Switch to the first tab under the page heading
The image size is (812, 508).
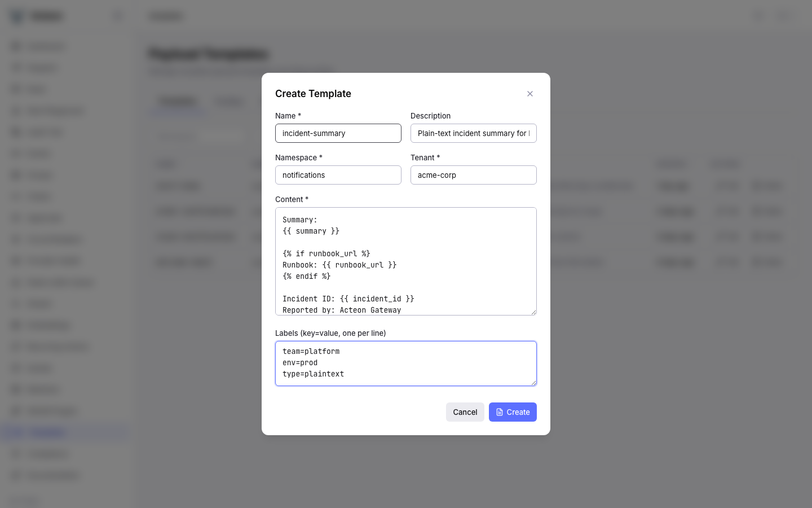pyautogui.click(x=177, y=101)
